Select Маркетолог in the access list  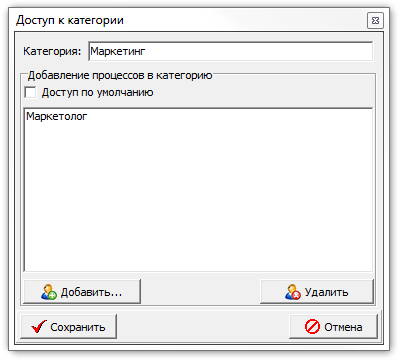coord(57,116)
